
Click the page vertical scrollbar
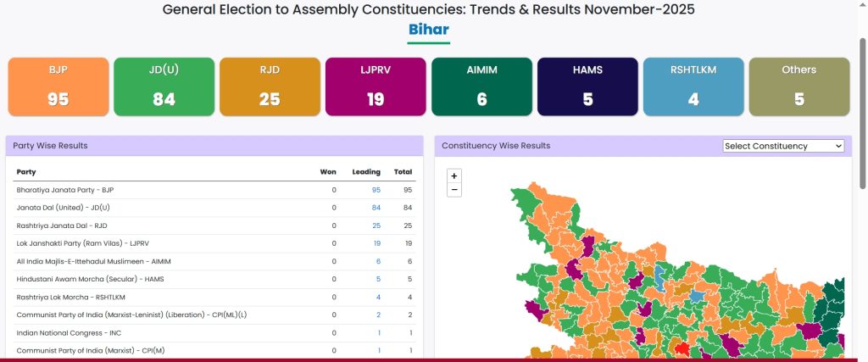[863, 110]
